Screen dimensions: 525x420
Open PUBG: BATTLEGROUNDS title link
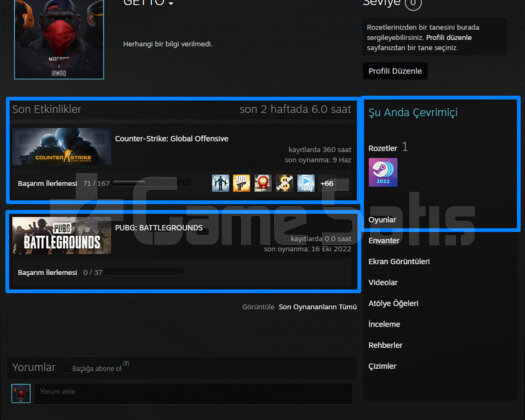pyautogui.click(x=159, y=228)
